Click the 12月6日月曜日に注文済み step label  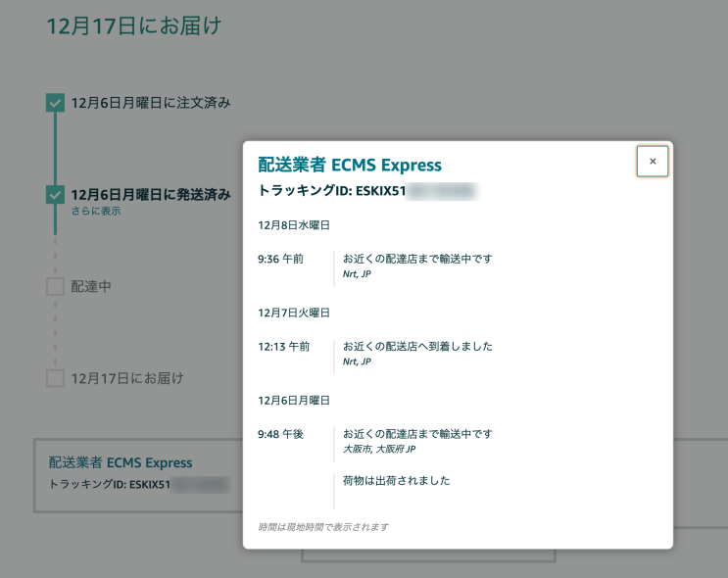tap(151, 103)
